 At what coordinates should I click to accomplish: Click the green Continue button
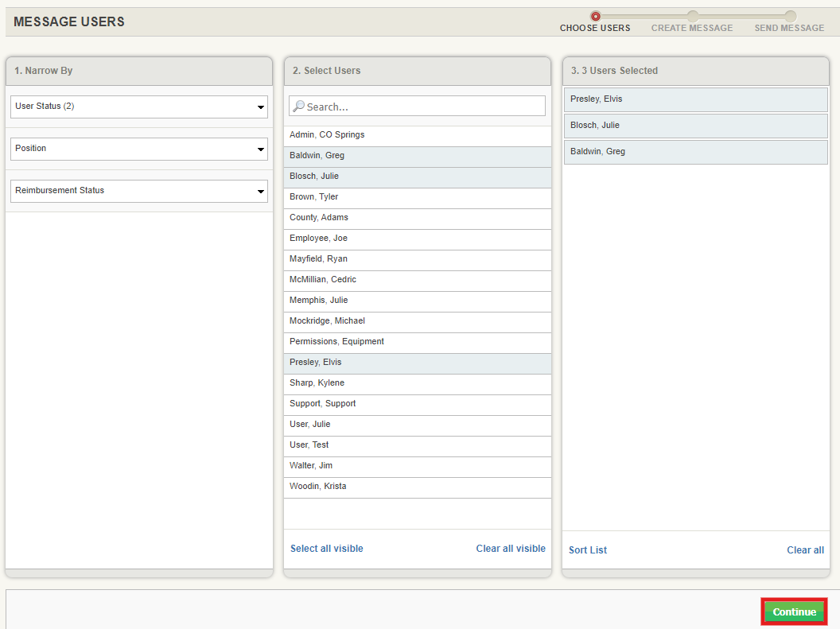(x=795, y=612)
